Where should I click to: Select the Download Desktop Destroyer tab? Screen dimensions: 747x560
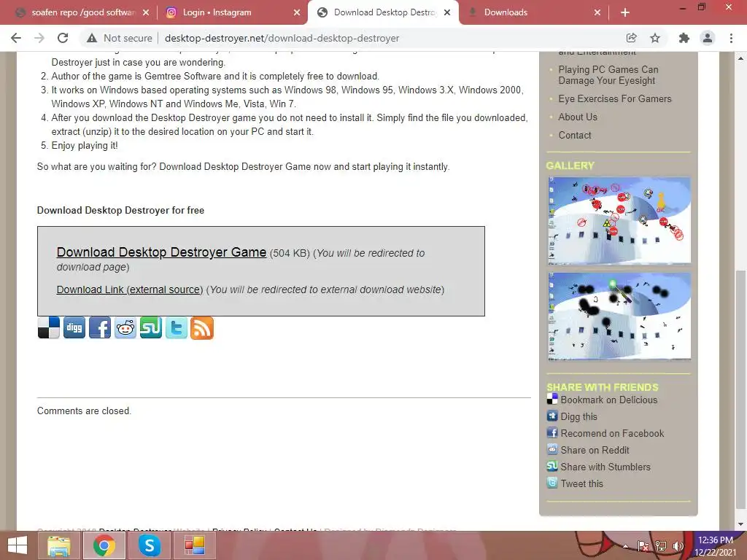[384, 12]
